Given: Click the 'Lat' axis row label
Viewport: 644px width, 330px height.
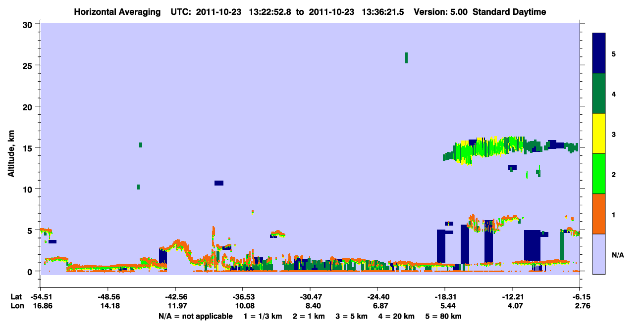Looking at the screenshot, I should [x=16, y=296].
